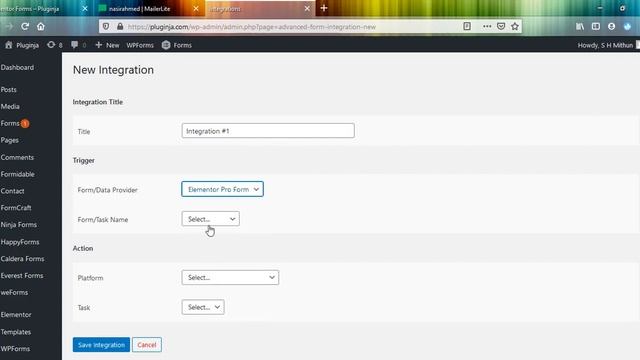
Task: Bookmark this page with the star icon
Action: [x=515, y=27]
